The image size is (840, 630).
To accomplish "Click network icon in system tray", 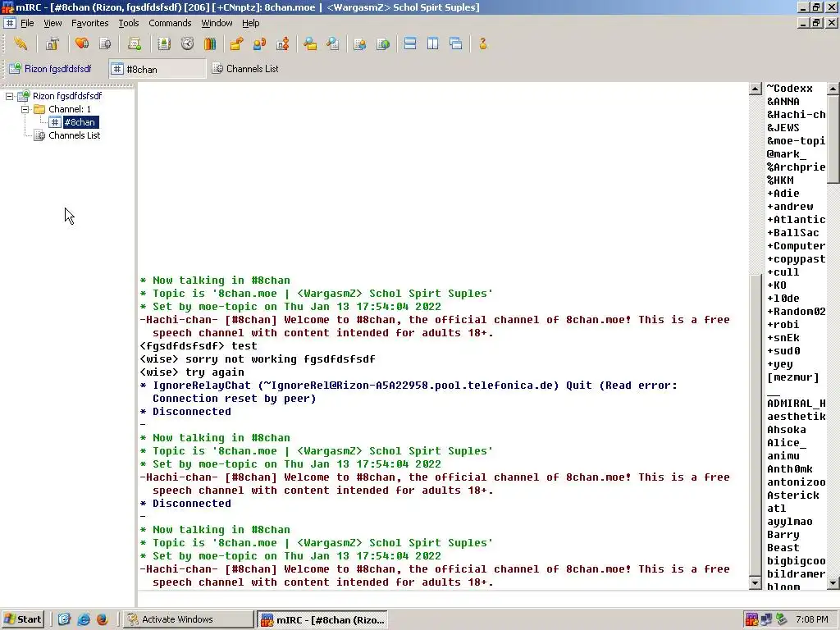I will (767, 619).
